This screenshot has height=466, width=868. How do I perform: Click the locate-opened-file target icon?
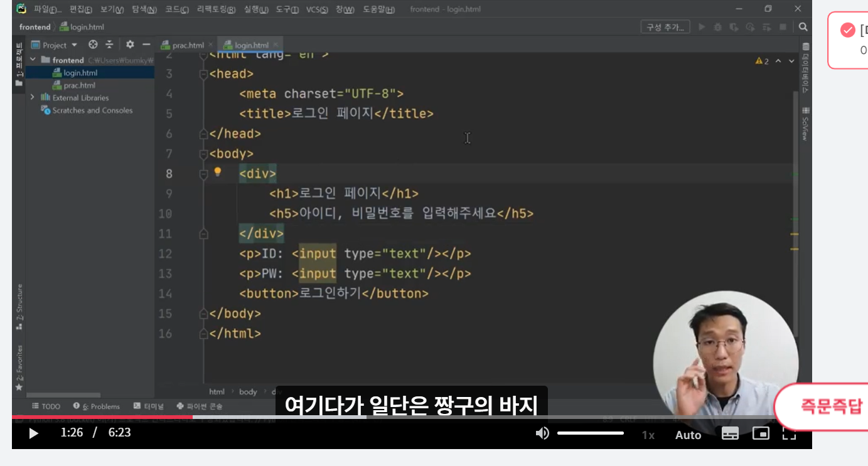click(93, 45)
